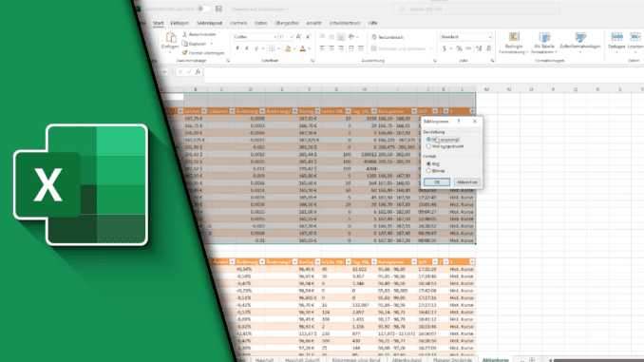Screen dimensions: 644x362
Task: Add a new sheet with plus button
Action: click(x=532, y=359)
